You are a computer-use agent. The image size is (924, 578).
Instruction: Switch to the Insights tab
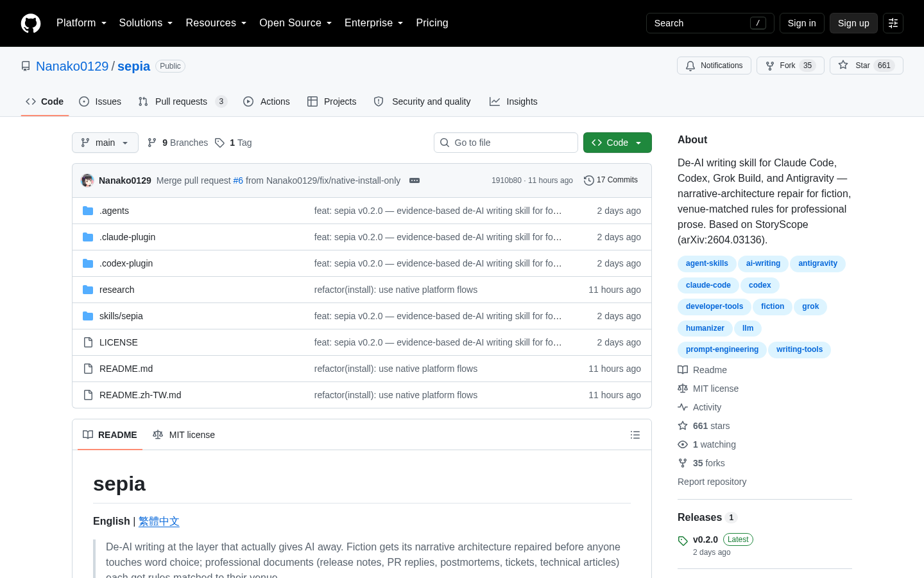[513, 101]
